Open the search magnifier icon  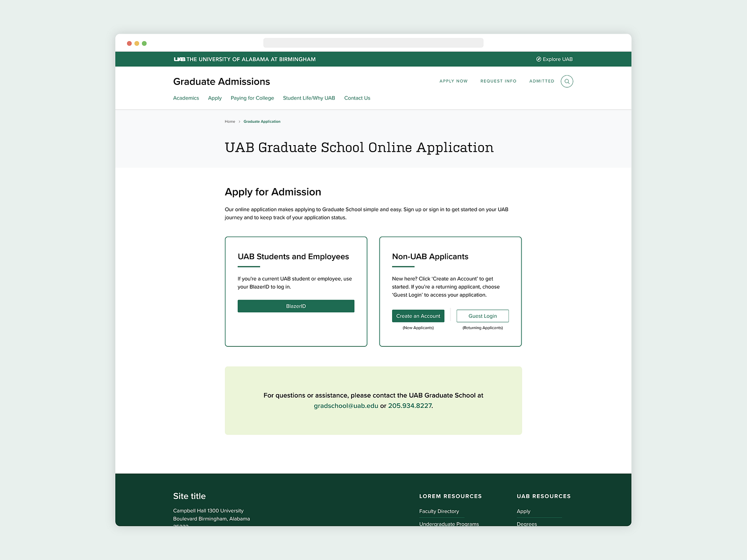(x=567, y=81)
